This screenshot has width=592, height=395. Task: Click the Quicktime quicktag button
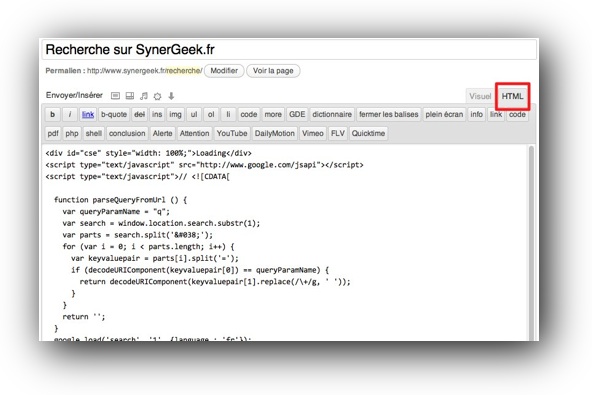(x=368, y=133)
